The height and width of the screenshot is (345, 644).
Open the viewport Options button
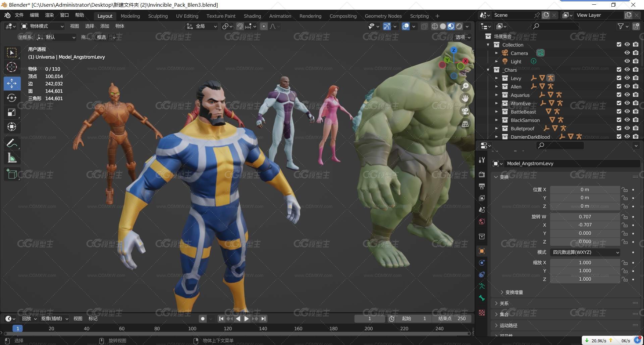463,37
